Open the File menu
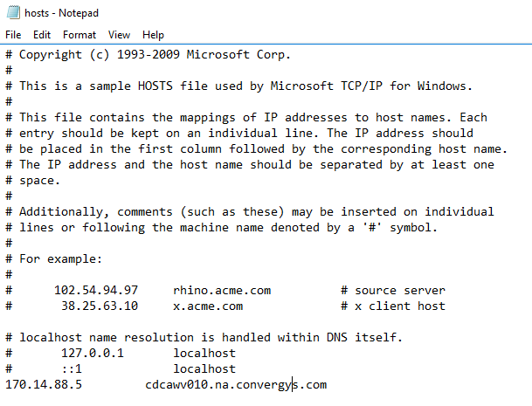532x406 pixels. point(13,35)
